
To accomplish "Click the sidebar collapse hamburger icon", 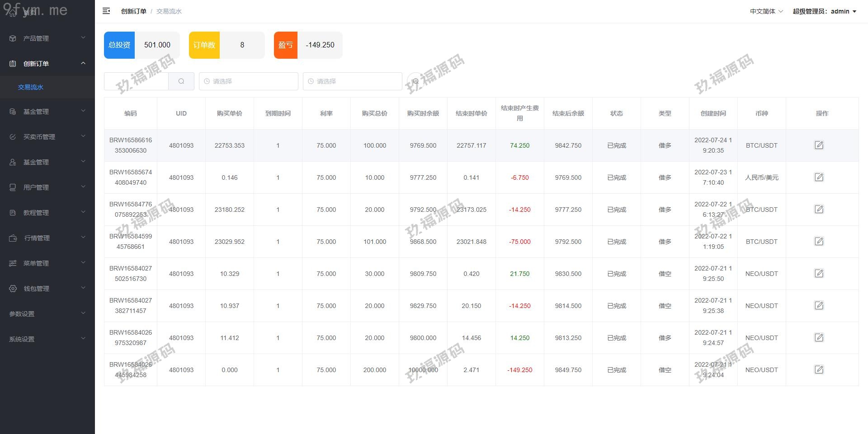I will pos(106,11).
